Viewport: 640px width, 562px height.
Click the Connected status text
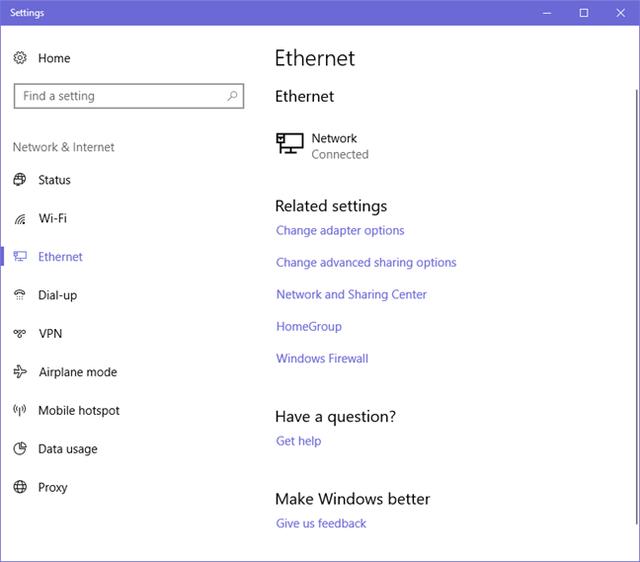340,155
